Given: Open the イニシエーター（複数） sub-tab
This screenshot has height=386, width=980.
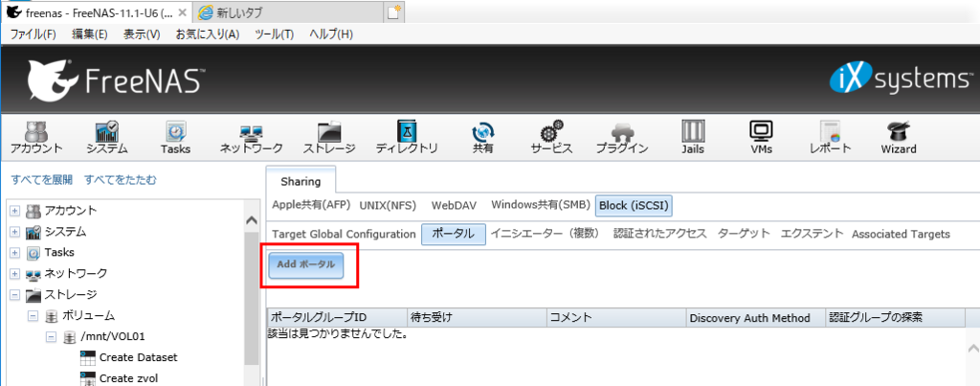Looking at the screenshot, I should [x=545, y=234].
